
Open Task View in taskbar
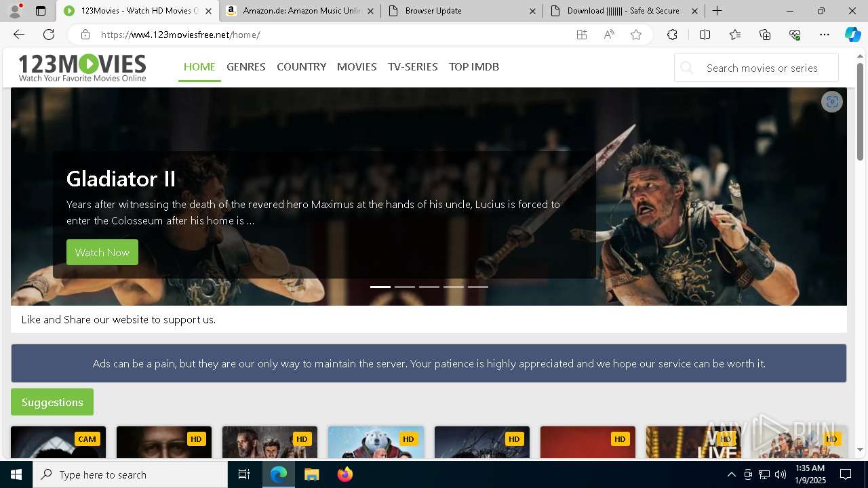[x=244, y=474]
